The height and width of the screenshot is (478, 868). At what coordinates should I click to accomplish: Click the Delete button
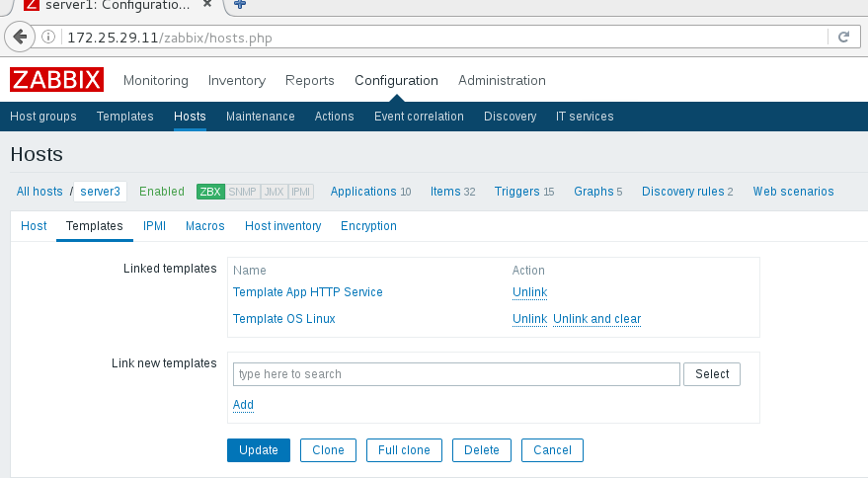tap(482, 450)
